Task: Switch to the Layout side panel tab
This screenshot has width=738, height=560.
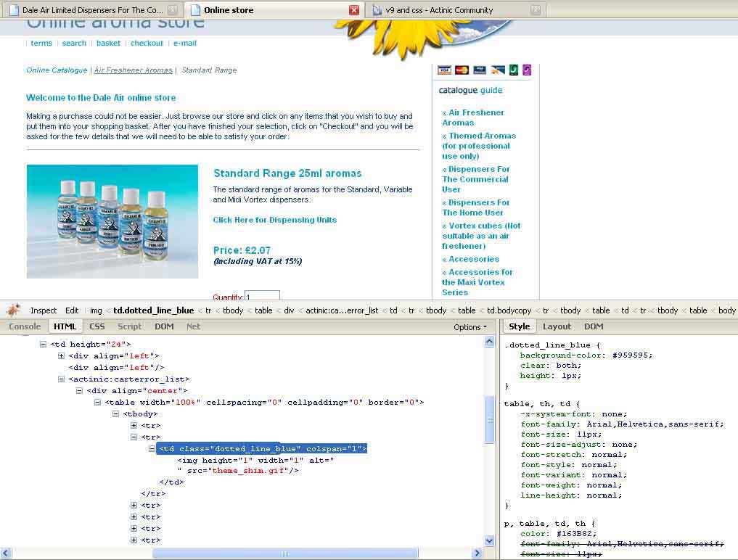Action: pos(557,326)
